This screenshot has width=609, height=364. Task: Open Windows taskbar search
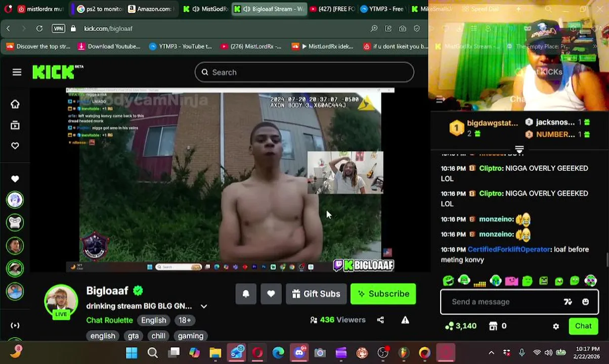point(152,353)
